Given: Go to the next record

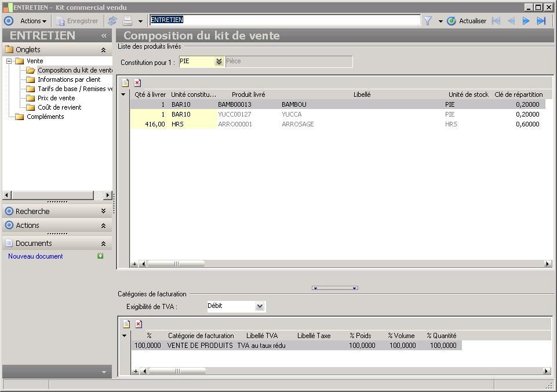Looking at the screenshot, I should pyautogui.click(x=526, y=21).
